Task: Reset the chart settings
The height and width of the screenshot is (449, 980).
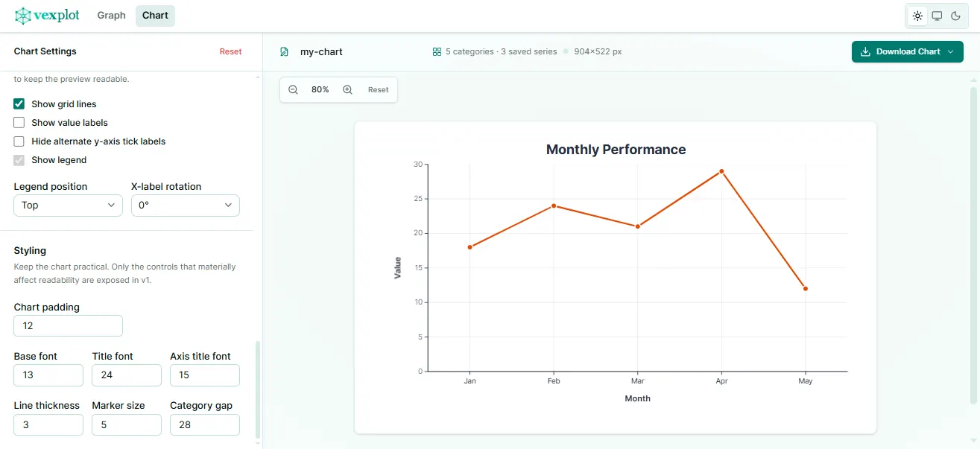Action: [x=230, y=51]
